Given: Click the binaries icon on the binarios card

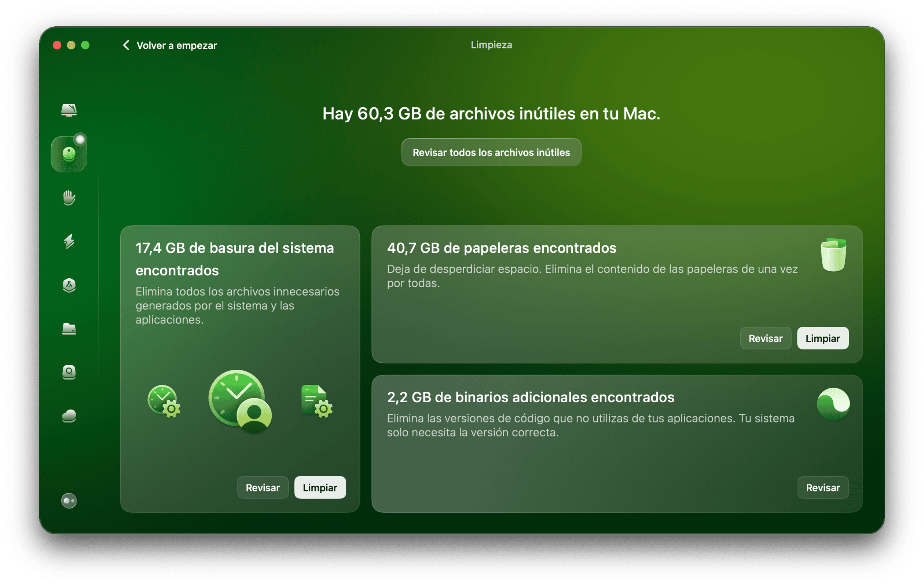Looking at the screenshot, I should pyautogui.click(x=833, y=403).
